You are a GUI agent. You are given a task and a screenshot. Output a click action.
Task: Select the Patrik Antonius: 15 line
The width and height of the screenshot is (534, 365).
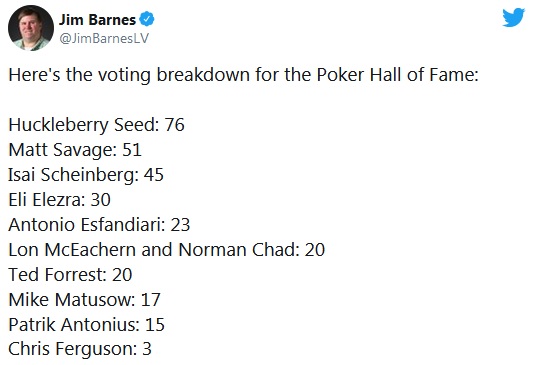point(87,324)
